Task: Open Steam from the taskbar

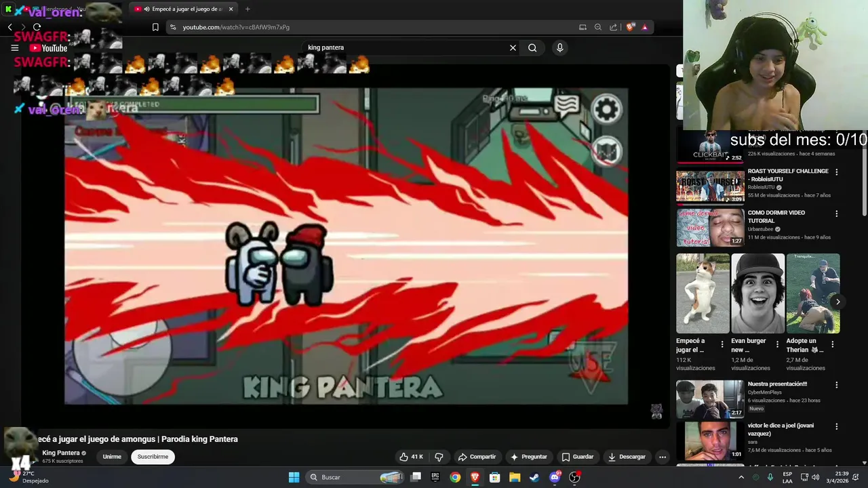Action: point(534,477)
